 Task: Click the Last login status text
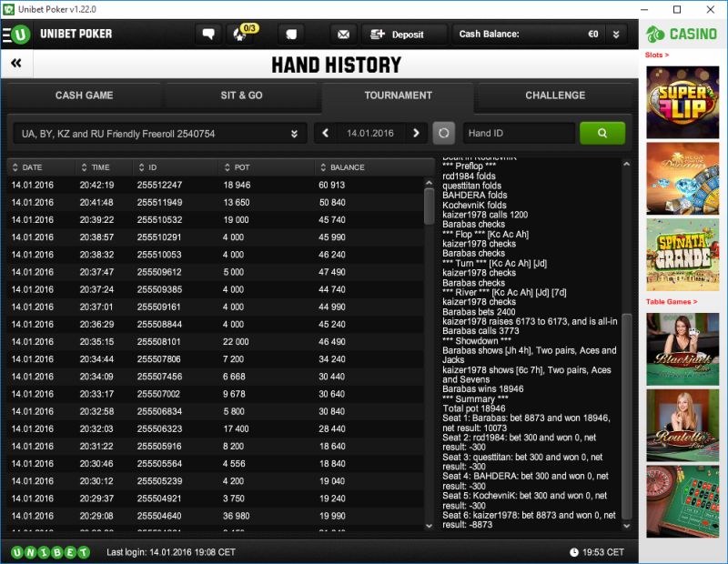[x=171, y=552]
